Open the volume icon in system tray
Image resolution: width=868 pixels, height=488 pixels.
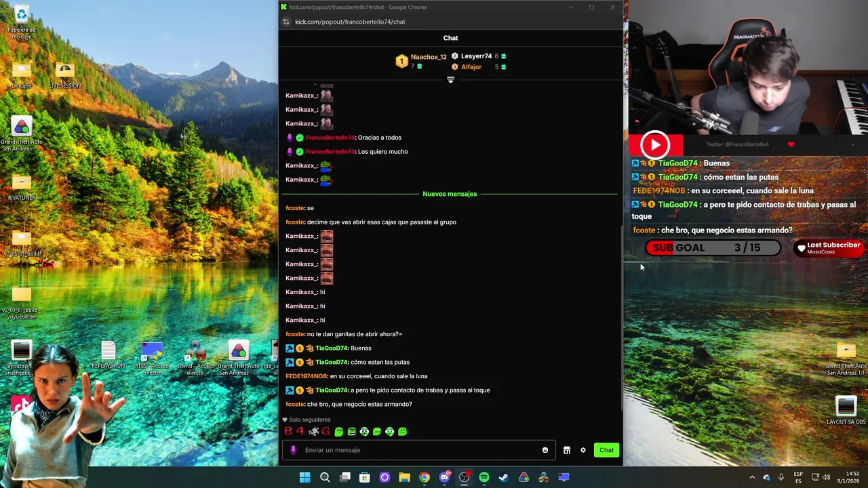tap(826, 477)
